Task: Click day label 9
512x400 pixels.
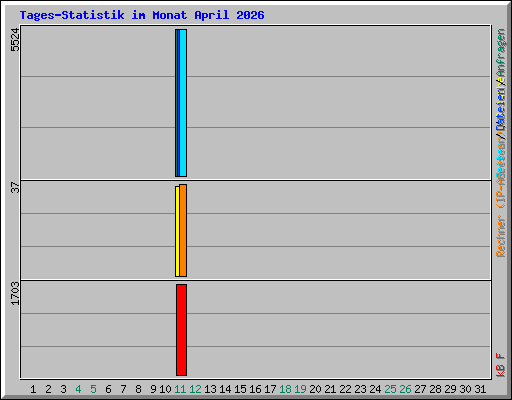Action: pyautogui.click(x=153, y=389)
